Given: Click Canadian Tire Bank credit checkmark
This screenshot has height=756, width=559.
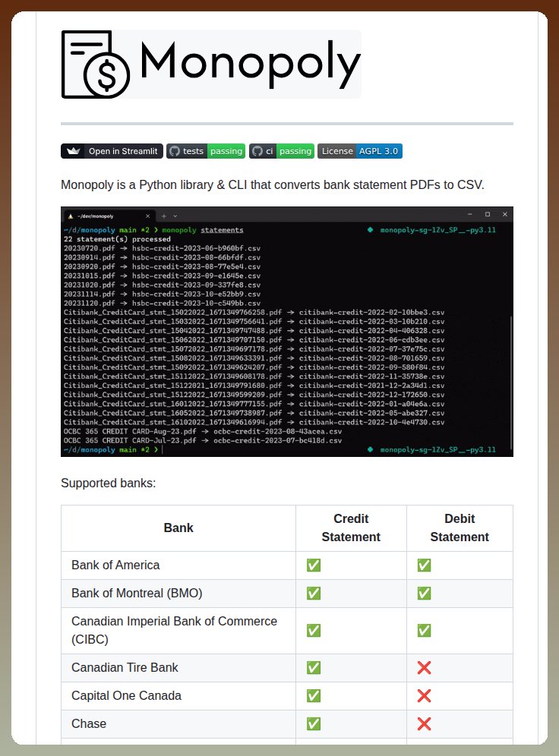Looking at the screenshot, I should (x=314, y=667).
